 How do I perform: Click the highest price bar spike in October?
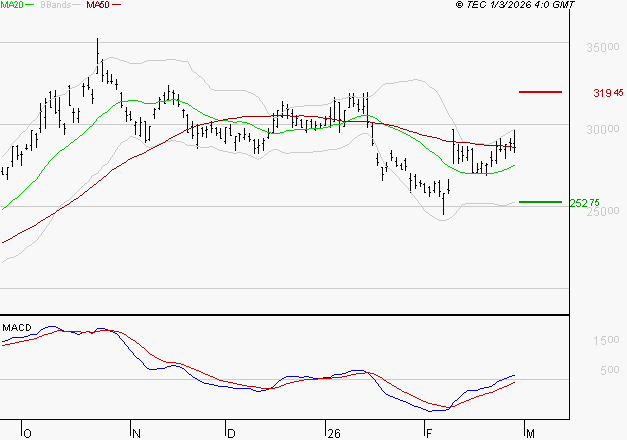click(98, 56)
